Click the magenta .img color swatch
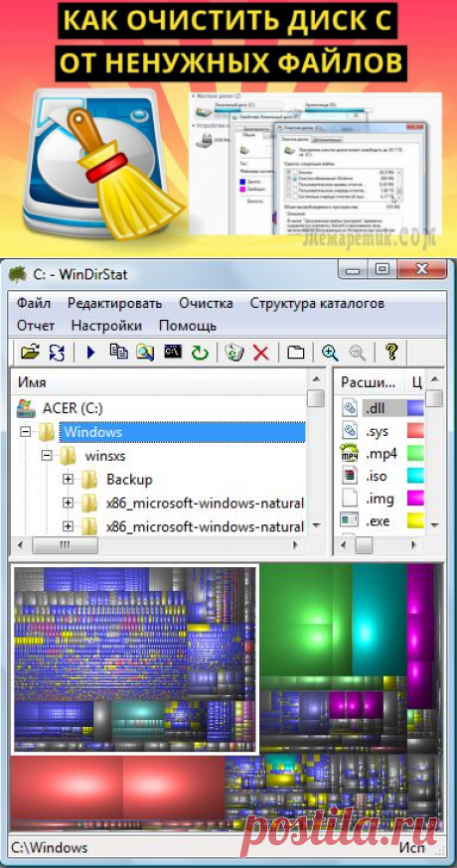The height and width of the screenshot is (868, 457). 415,499
